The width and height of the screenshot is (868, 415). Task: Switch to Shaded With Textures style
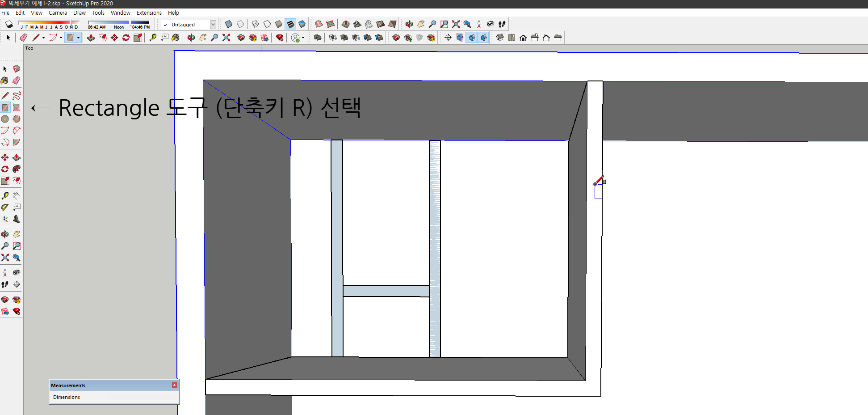coord(291,24)
